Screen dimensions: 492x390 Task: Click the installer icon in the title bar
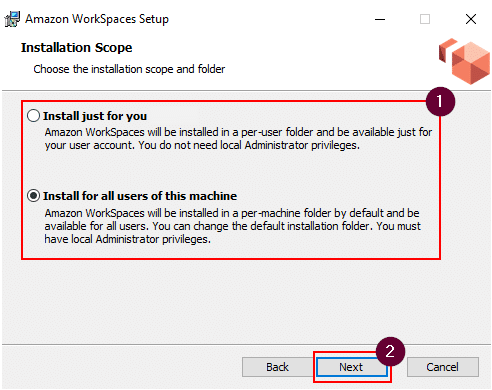click(12, 19)
